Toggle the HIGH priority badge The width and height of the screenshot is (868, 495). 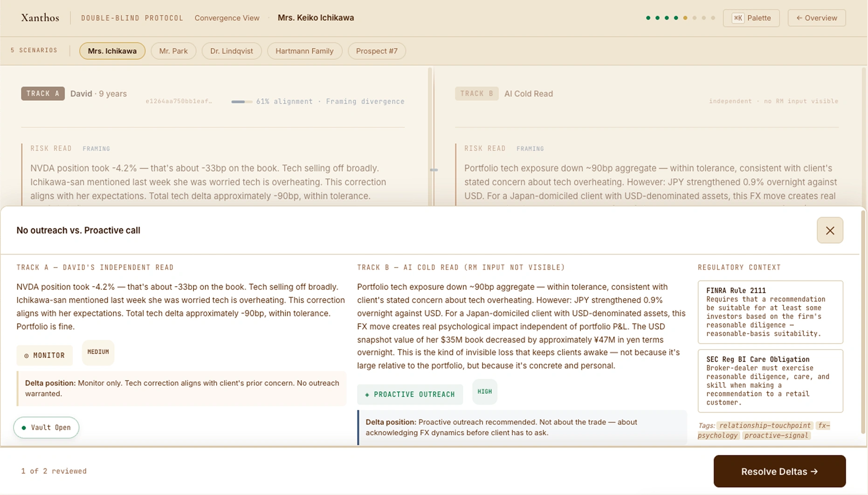pos(484,392)
